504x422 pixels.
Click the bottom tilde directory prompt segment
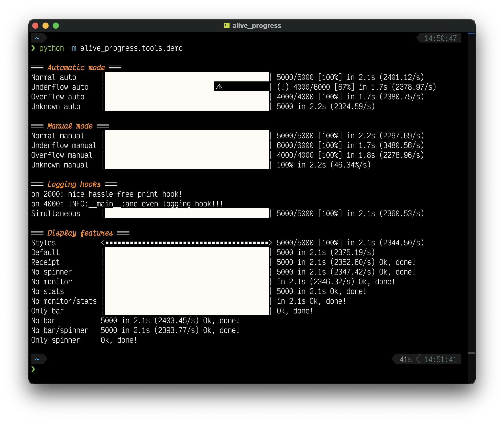pyautogui.click(x=39, y=359)
